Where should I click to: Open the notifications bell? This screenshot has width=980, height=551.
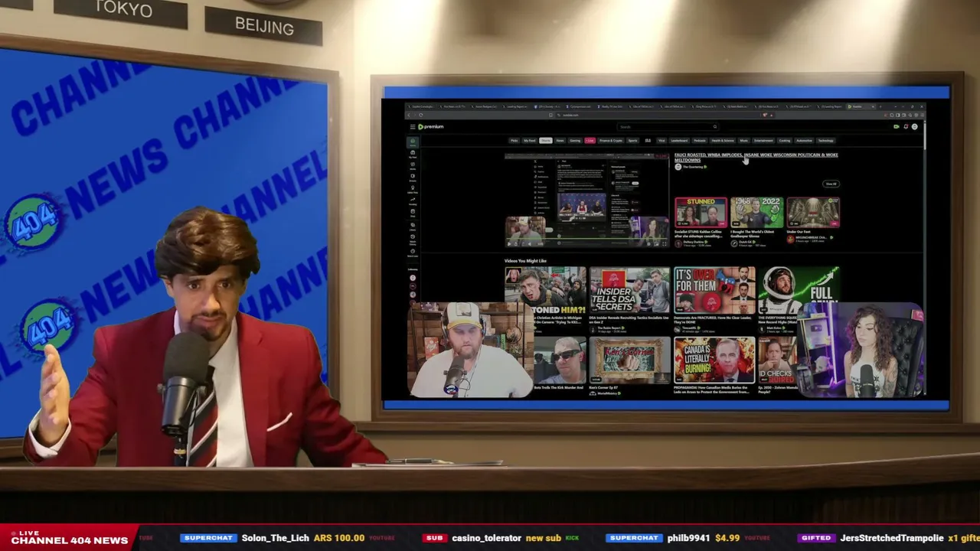click(906, 127)
